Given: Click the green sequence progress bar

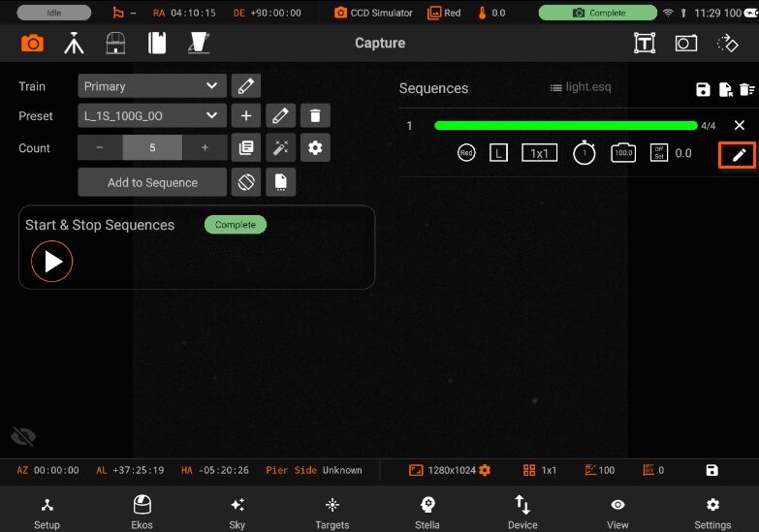Looking at the screenshot, I should (566, 126).
